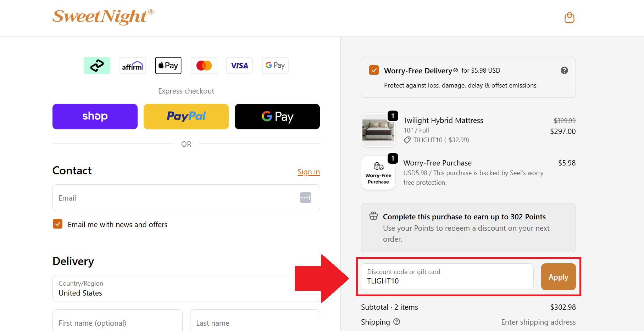Checkout with the PayPal button
Image resolution: width=644 pixels, height=331 pixels.
pos(186,116)
